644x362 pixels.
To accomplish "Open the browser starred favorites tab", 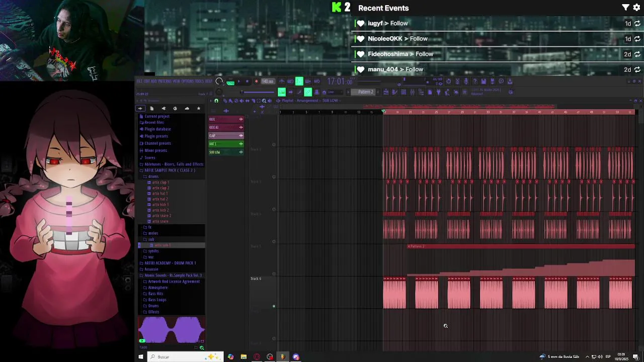I will point(198,109).
